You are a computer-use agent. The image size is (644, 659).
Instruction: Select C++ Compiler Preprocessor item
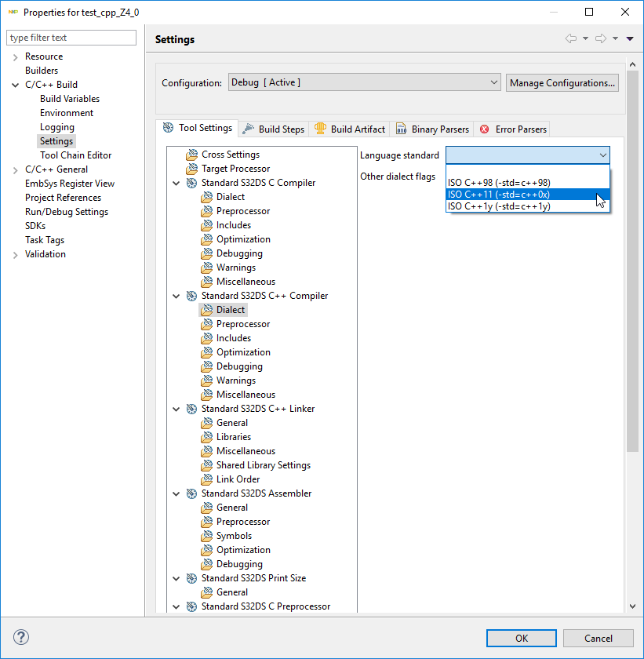click(x=243, y=324)
